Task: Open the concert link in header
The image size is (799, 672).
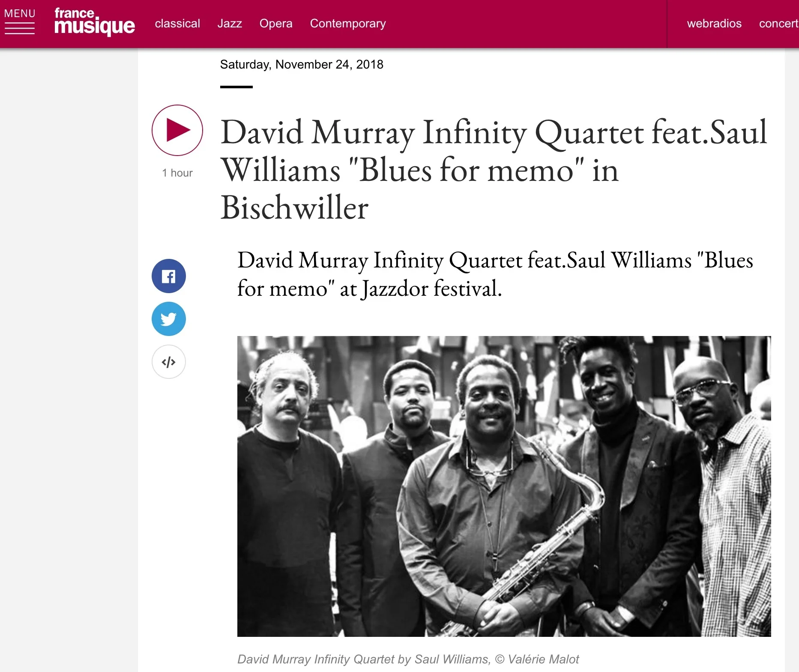Action: 778,24
